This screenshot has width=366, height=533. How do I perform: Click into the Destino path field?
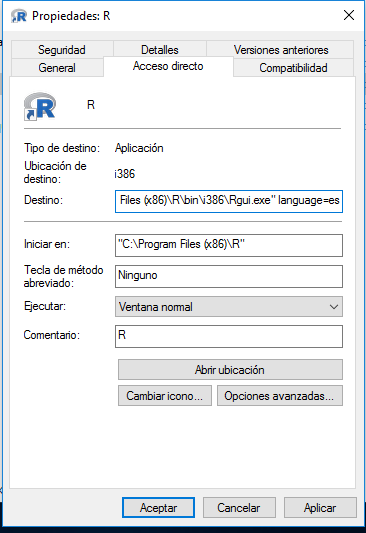pyautogui.click(x=229, y=201)
